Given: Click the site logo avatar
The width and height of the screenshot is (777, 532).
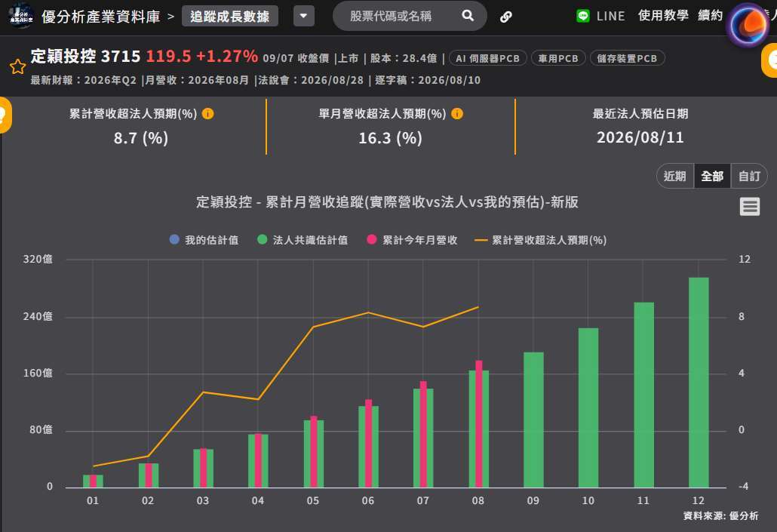Looking at the screenshot, I should click(21, 16).
